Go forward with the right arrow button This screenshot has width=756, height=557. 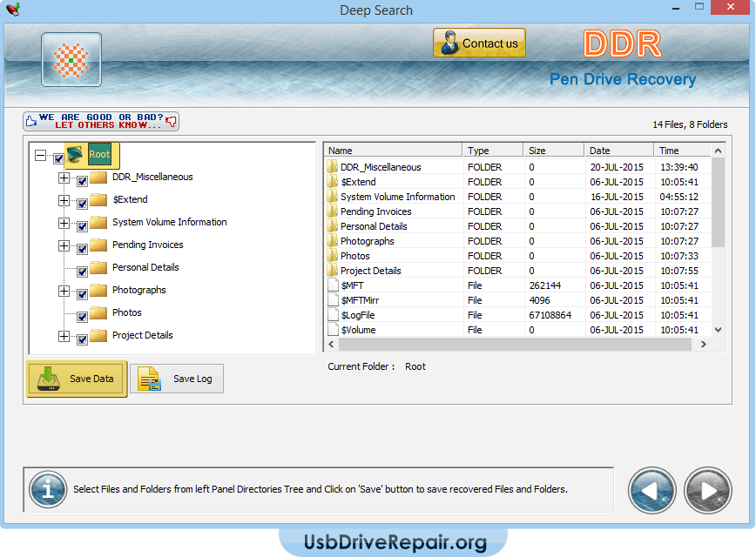click(x=708, y=491)
